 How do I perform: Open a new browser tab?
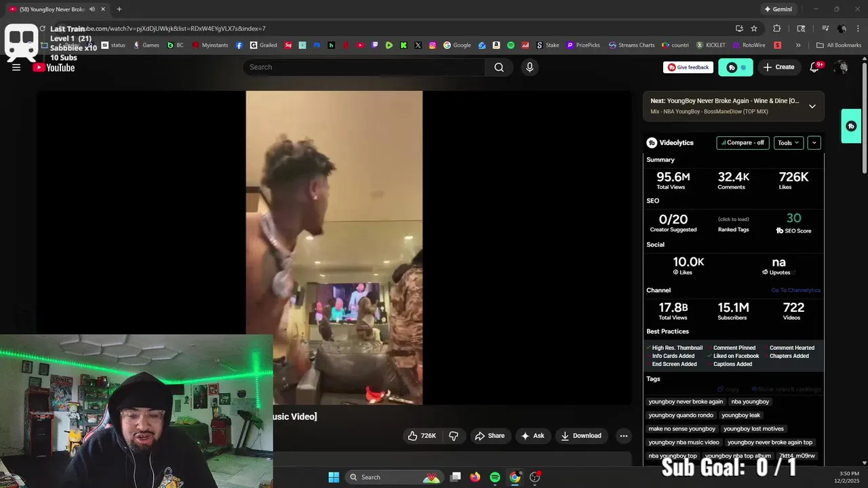click(x=119, y=9)
